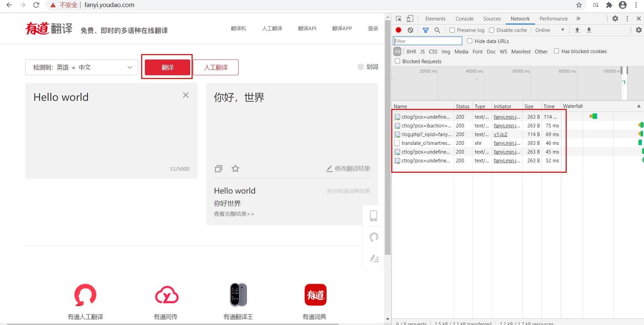The image size is (644, 325).
Task: Reload the fanyi.youdao.com page
Action: (36, 5)
